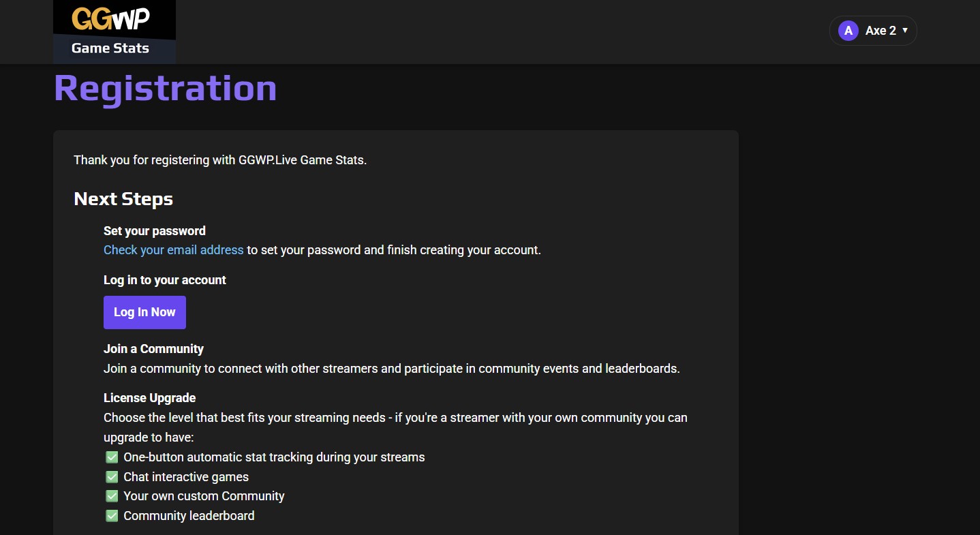
Task: Click the checkmark next to Community leaderboard
Action: (x=112, y=516)
